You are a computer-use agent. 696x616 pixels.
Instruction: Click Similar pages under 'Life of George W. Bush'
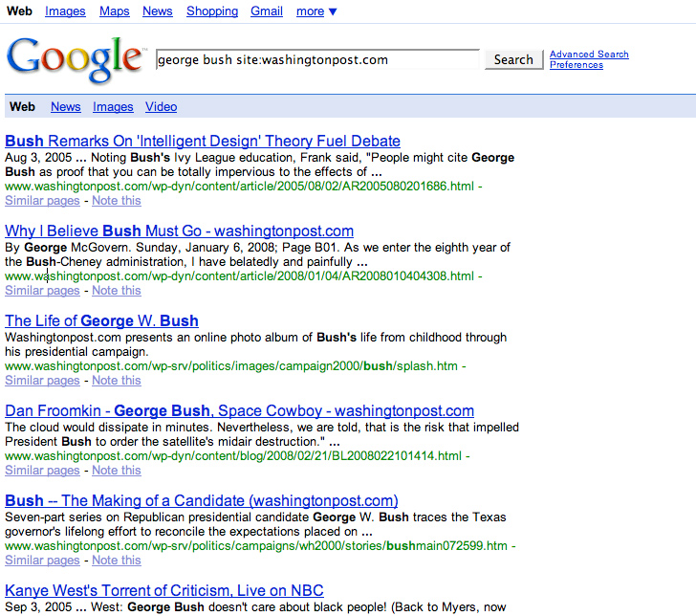point(42,381)
